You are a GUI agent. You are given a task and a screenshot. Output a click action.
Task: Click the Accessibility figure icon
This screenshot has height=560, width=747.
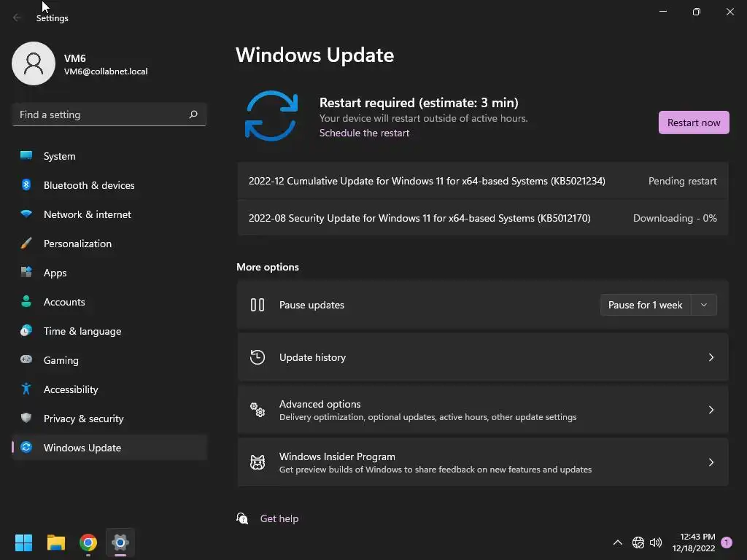(26, 389)
